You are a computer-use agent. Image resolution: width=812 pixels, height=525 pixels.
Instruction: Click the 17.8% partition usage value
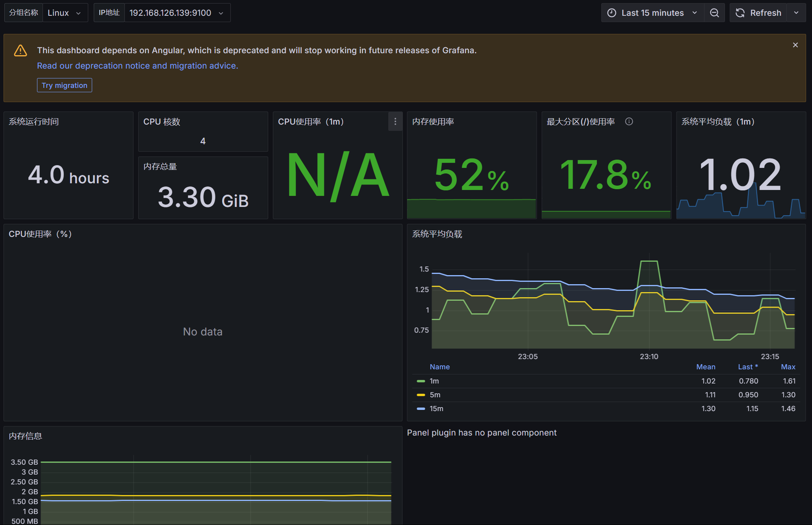coord(606,175)
